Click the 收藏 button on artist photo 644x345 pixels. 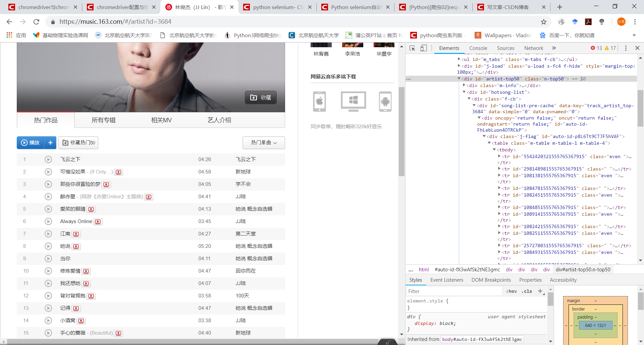click(261, 97)
